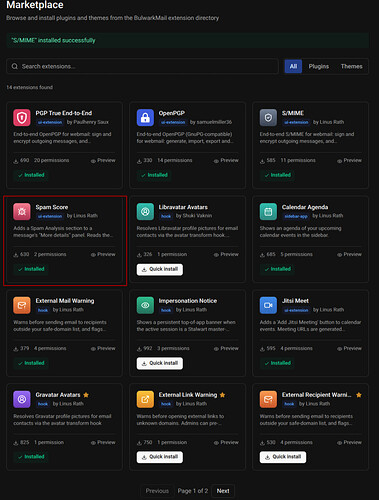
Task: Quick install External Link Warning
Action: [160, 457]
